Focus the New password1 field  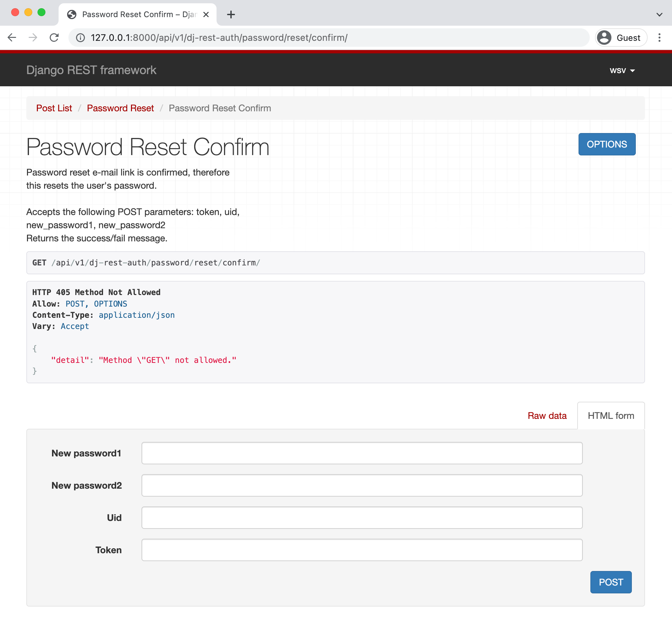click(362, 453)
